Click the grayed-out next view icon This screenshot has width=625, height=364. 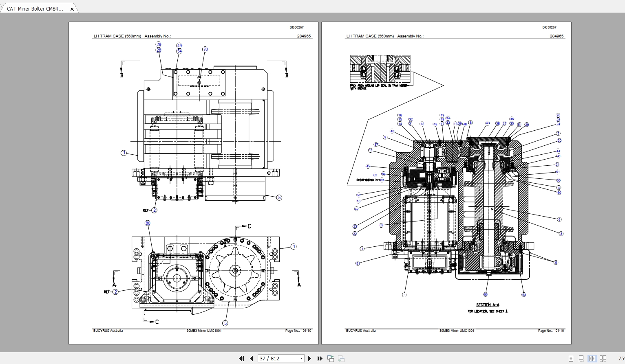pyautogui.click(x=341, y=358)
